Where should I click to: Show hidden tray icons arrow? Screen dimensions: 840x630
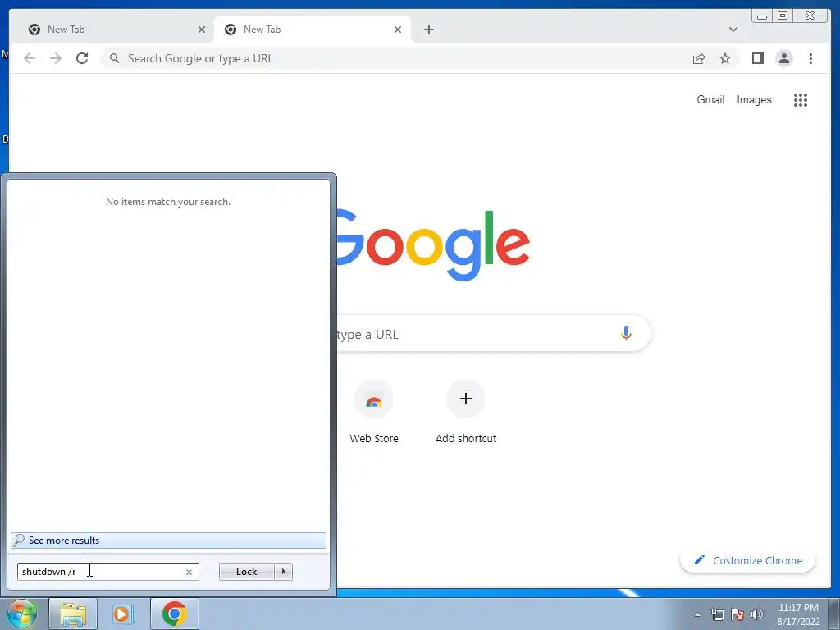point(697,614)
